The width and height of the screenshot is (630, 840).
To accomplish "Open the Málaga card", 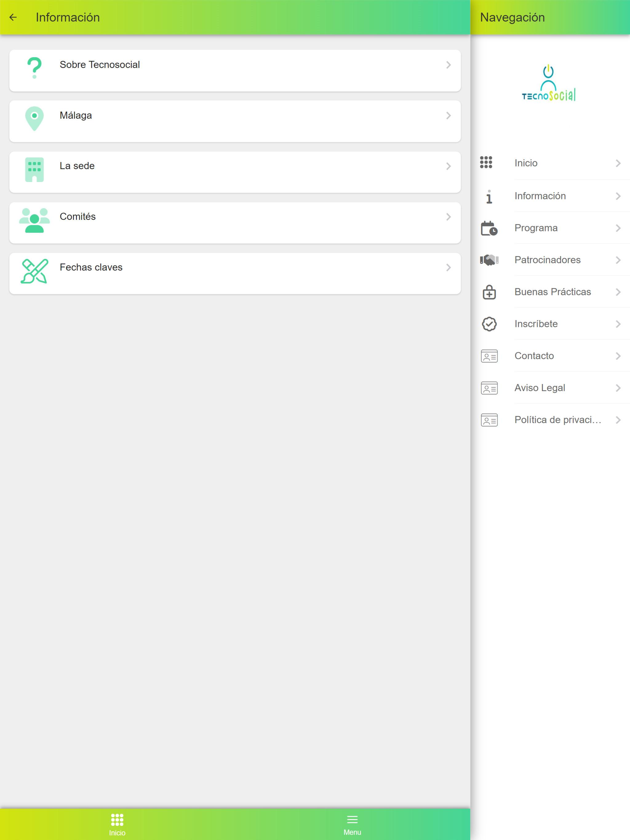I will (235, 121).
